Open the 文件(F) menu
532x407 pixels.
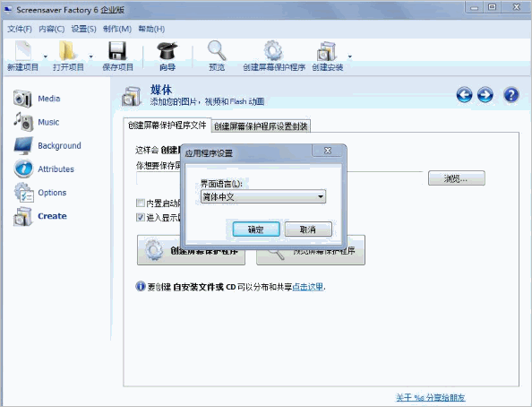click(x=20, y=30)
